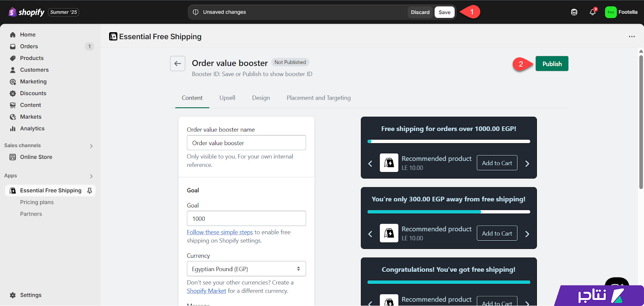
Task: Click the Customers person icon
Action: 13,70
